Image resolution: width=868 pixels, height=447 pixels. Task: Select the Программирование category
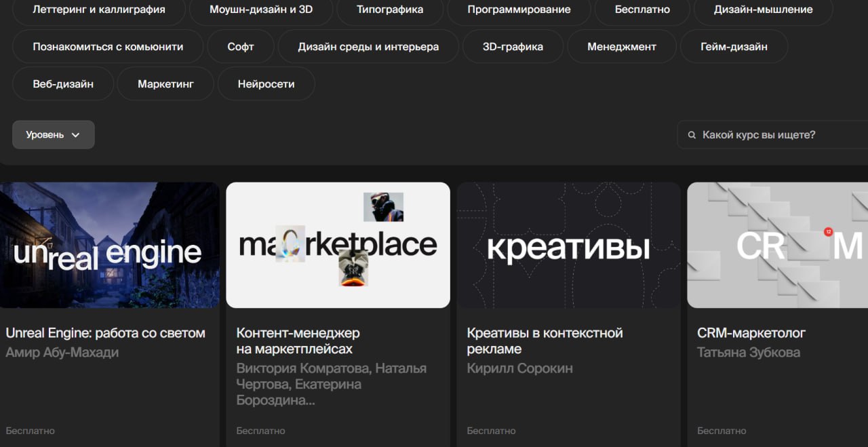(519, 10)
